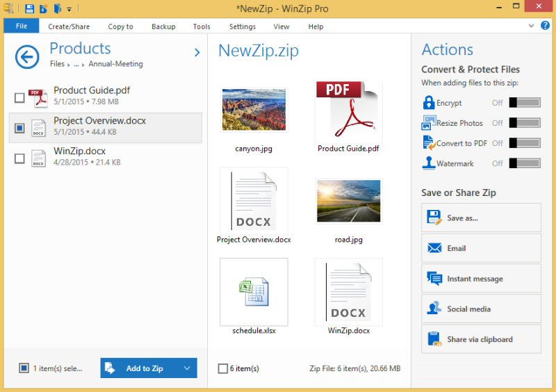Viewport: 556px width, 392px height.
Task: Click the Share via clipboard button
Action: coord(481,339)
